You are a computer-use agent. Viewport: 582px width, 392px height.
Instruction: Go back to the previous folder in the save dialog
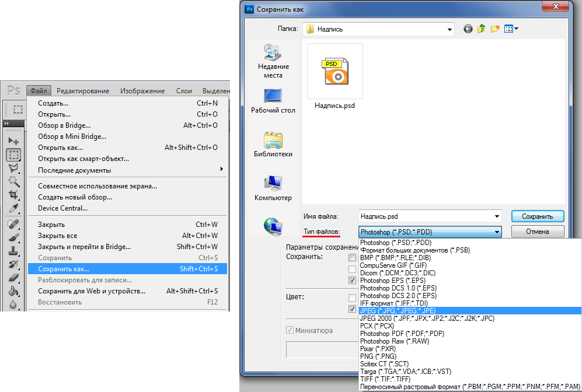(x=468, y=29)
